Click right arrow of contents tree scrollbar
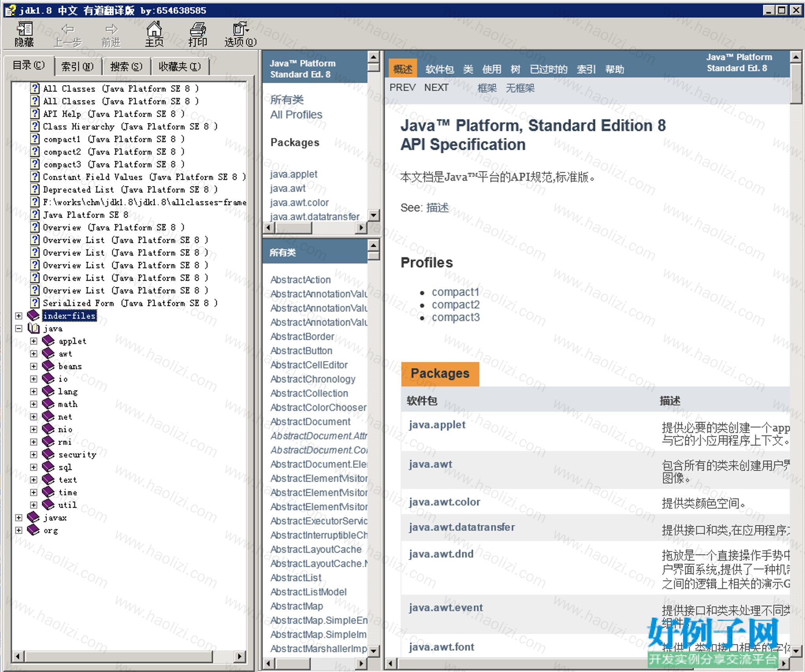The image size is (805, 672). 239,656
